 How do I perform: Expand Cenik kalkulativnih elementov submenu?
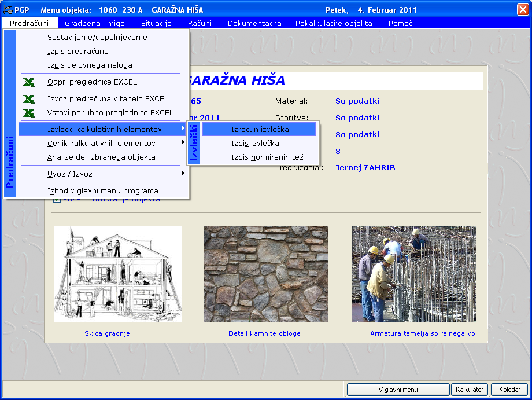[x=101, y=143]
